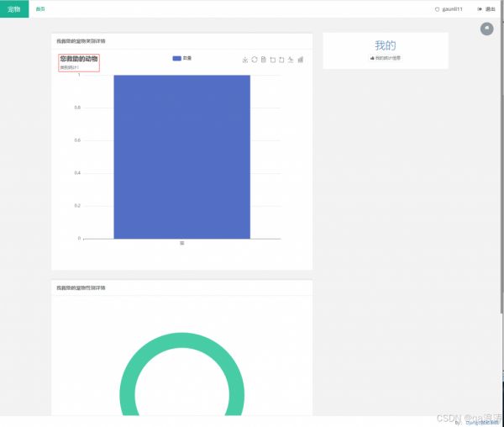Viewport: 504px width, 427px height.
Task: Switch chart to line chart type icon
Action: (291, 60)
